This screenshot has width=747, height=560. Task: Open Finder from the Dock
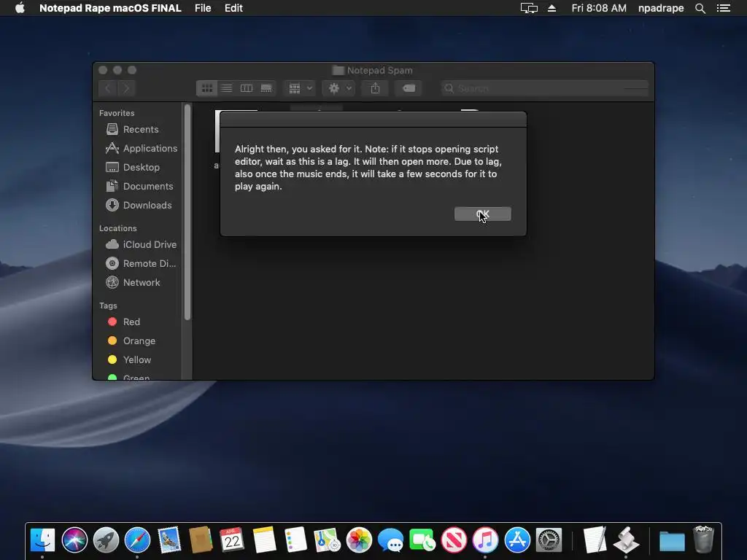point(42,540)
